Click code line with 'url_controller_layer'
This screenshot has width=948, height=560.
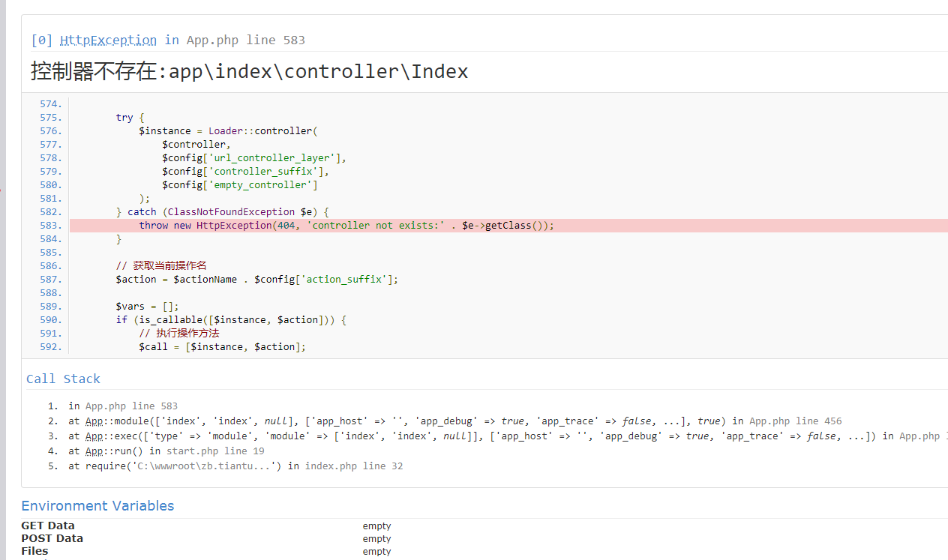[254, 158]
